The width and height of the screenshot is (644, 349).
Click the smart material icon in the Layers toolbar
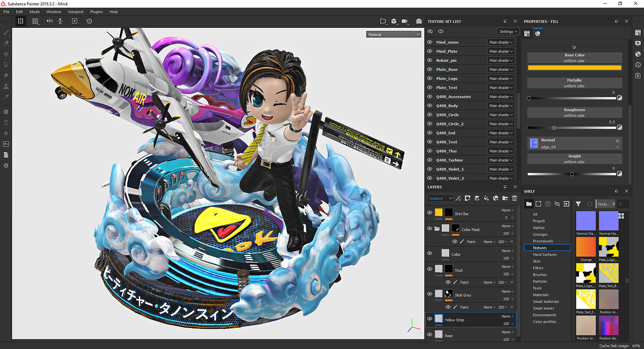point(496,198)
